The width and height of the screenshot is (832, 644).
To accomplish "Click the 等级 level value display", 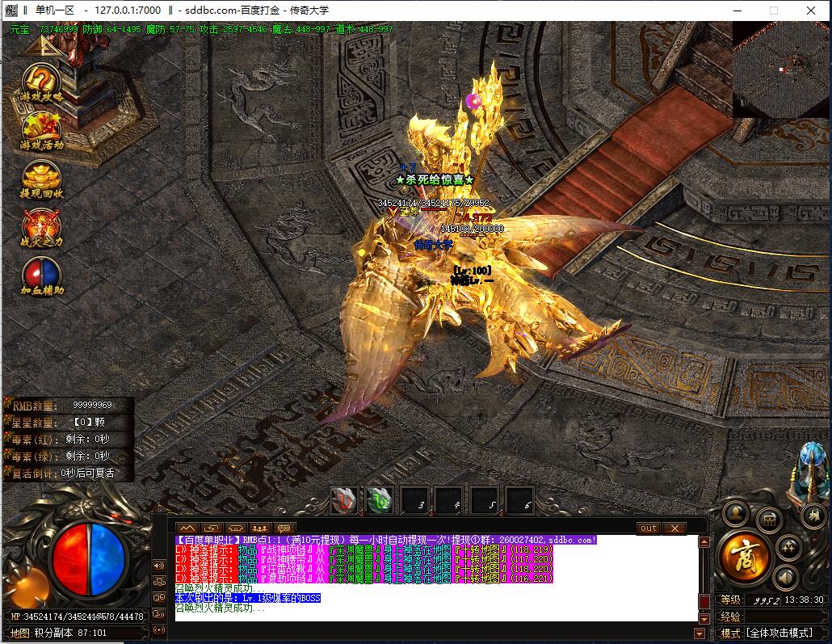I will 767,600.
